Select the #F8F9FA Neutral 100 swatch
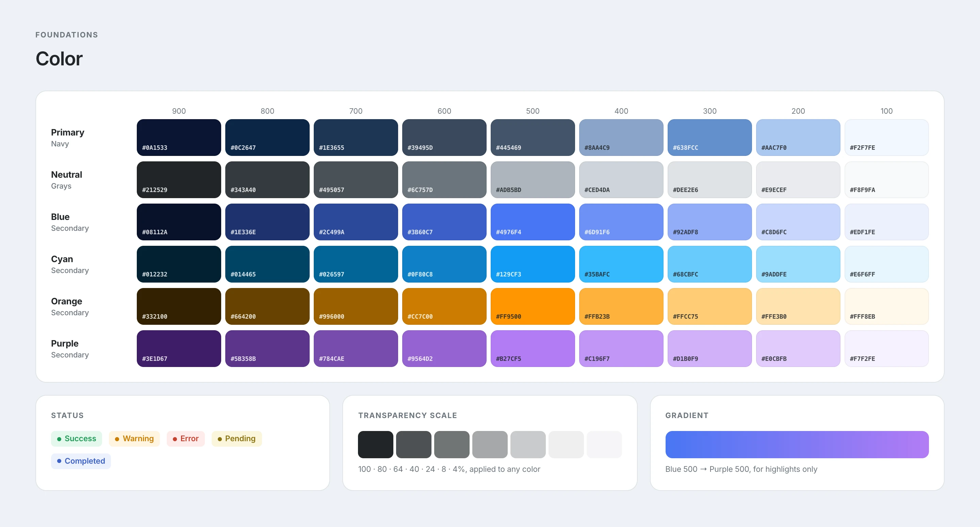980x527 pixels. (x=886, y=180)
